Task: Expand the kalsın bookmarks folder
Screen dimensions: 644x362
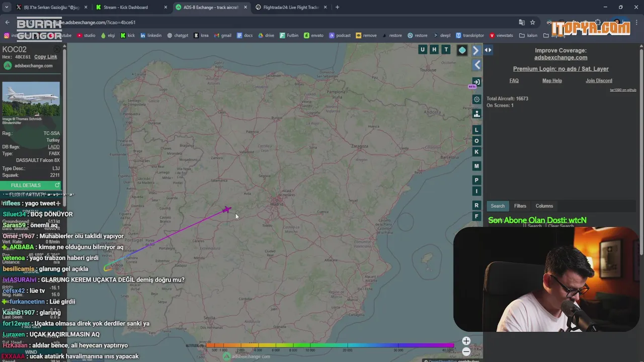Action: 528,36
